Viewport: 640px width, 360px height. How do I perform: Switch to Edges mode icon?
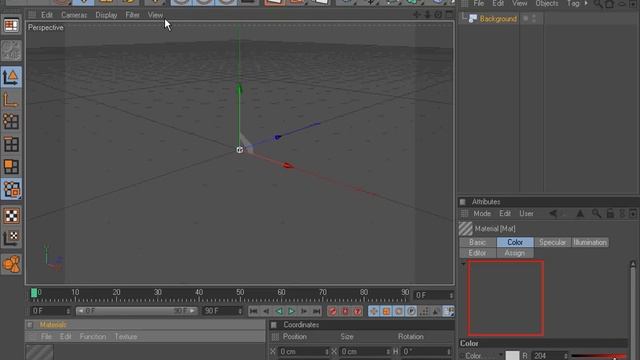11,144
